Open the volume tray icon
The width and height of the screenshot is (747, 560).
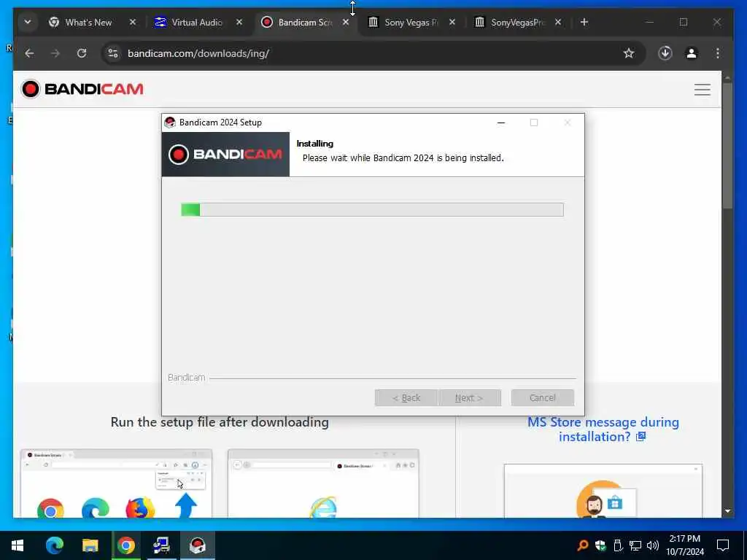coord(653,545)
